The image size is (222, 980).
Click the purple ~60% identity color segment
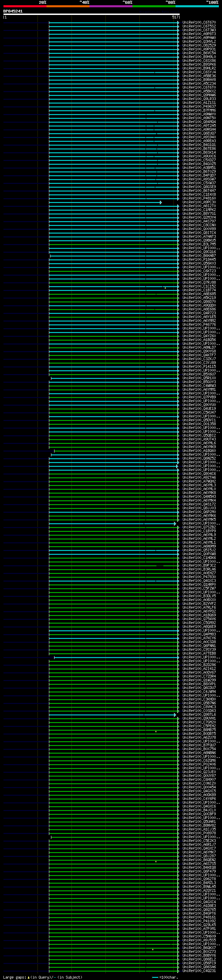click(111, 6)
